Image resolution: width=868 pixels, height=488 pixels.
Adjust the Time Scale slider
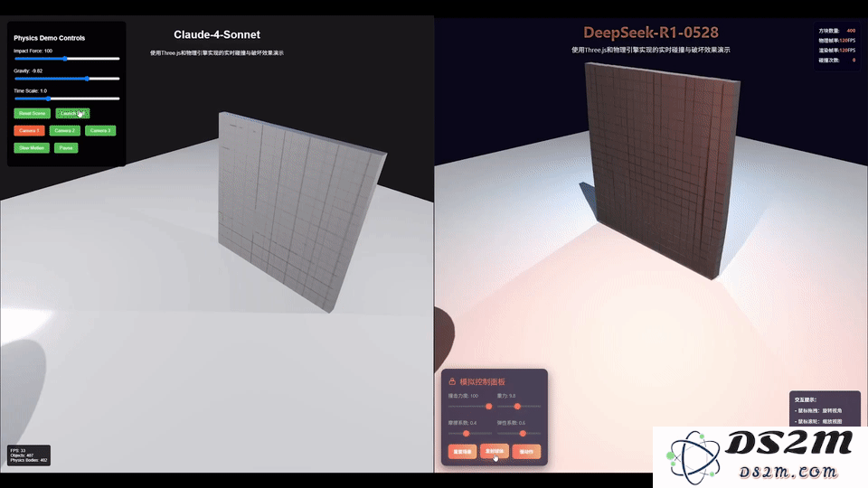click(x=67, y=99)
